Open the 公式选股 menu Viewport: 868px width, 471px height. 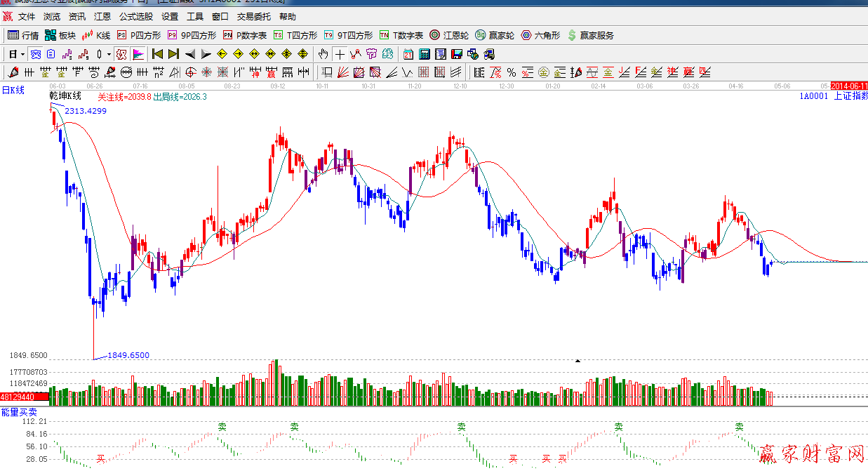[x=136, y=17]
